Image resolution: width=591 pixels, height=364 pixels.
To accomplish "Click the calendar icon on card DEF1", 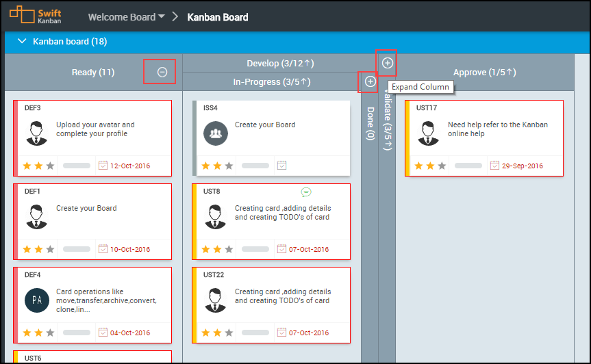I will coord(103,249).
